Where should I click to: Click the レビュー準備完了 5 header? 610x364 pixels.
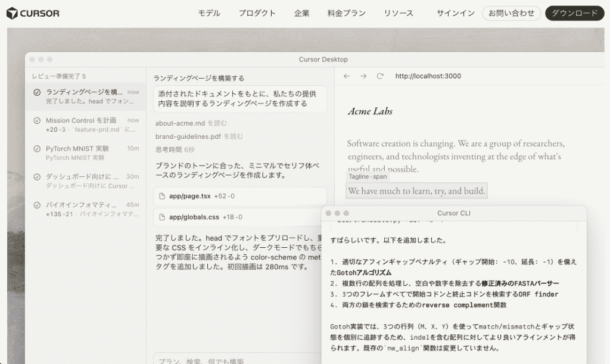[59, 76]
